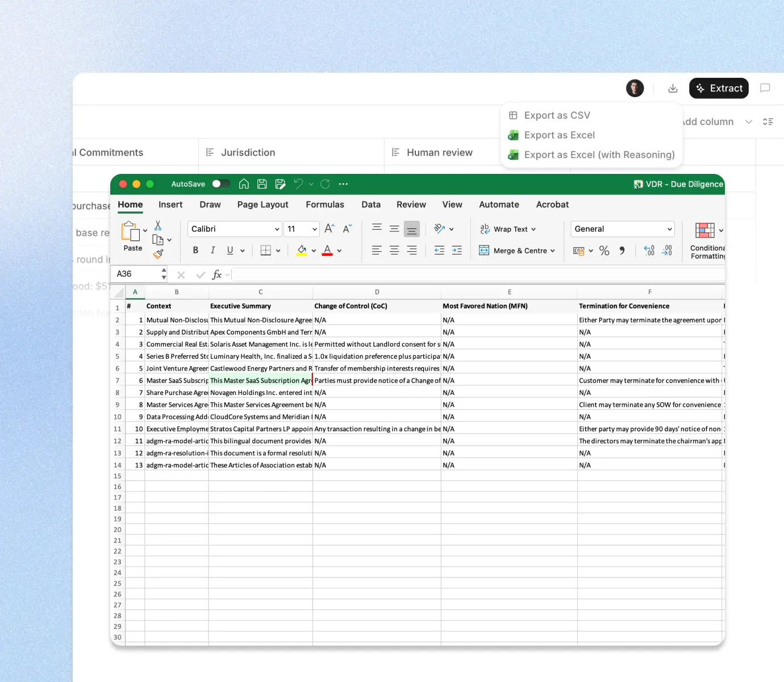Open the comment bubble icon near Extract
The image size is (784, 682).
765,88
